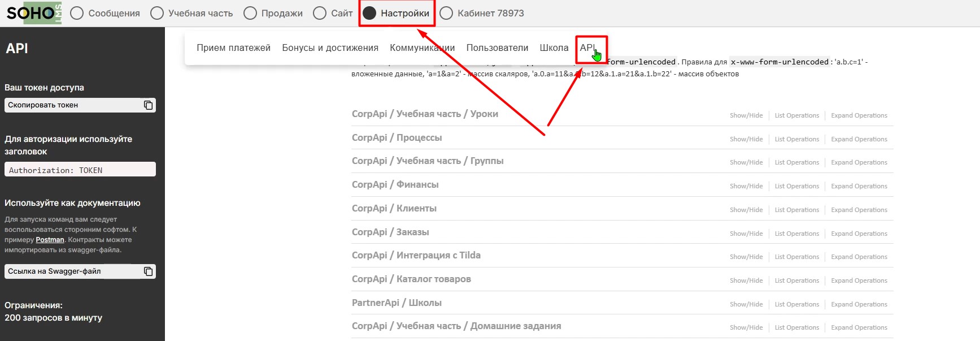Go to Пользователи settings tab
Viewport: 980px width, 341px height.
497,48
